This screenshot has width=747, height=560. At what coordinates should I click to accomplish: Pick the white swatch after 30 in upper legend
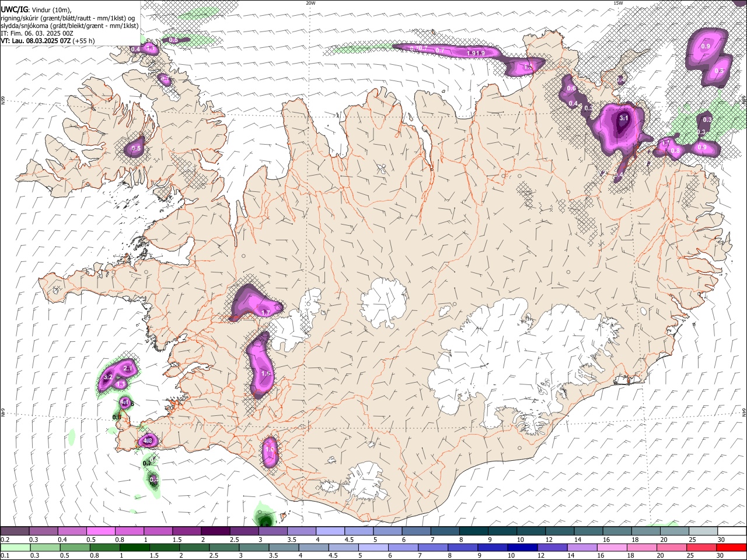coord(732,531)
